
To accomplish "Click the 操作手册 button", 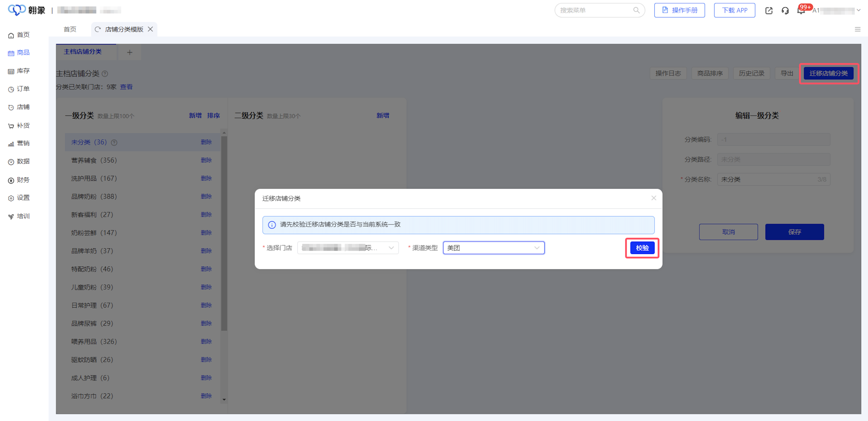I will click(x=679, y=10).
